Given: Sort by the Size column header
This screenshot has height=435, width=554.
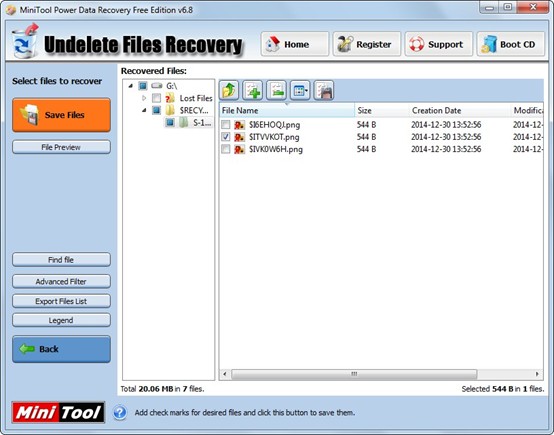Looking at the screenshot, I should (x=382, y=111).
